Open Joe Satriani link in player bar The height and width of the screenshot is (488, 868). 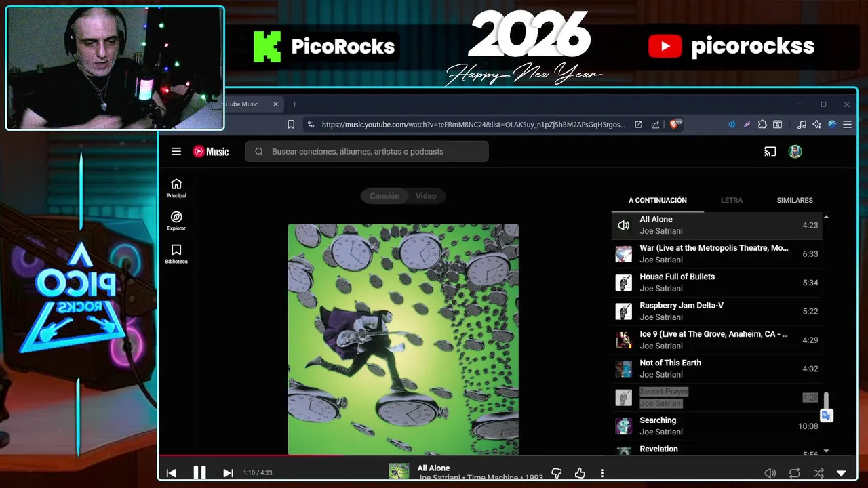click(x=441, y=478)
